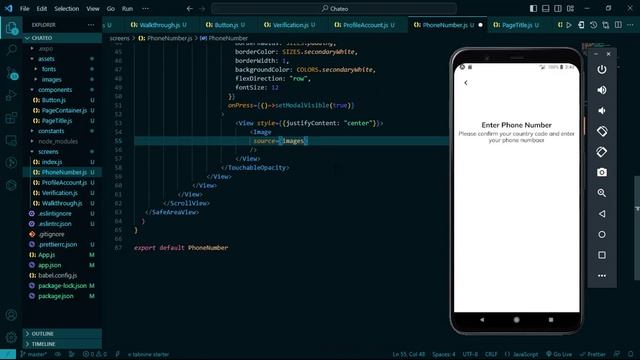The height and width of the screenshot is (360, 640).
Task: Switch to the ProfileAccount.js tab
Action: (364, 25)
